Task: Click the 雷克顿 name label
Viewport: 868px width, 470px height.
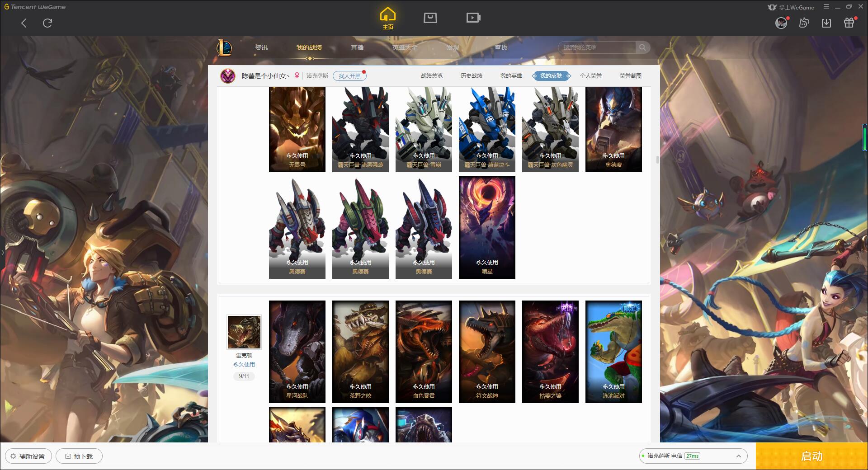Action: click(244, 356)
